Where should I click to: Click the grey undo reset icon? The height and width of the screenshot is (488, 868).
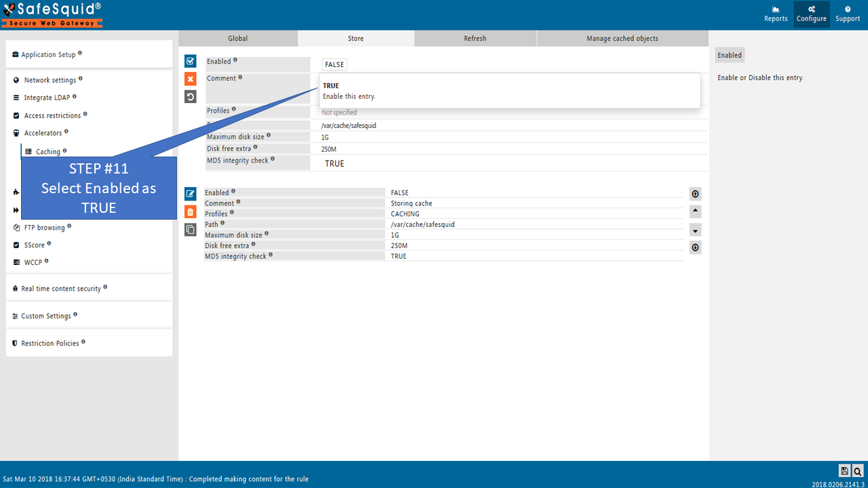point(191,97)
